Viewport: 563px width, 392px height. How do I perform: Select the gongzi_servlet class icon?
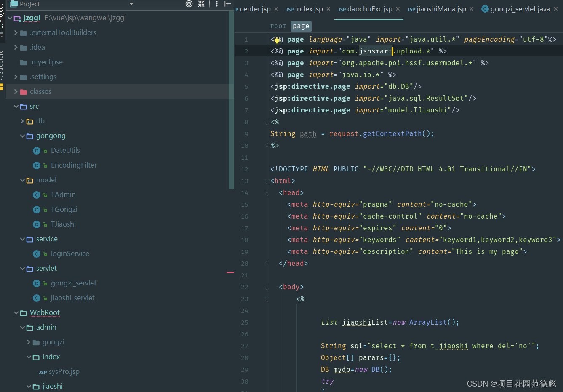point(37,283)
